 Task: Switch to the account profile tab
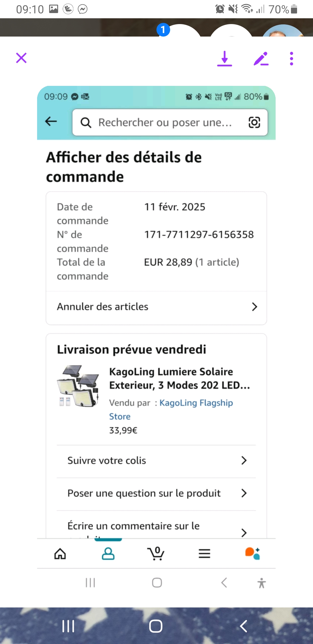[x=108, y=554]
